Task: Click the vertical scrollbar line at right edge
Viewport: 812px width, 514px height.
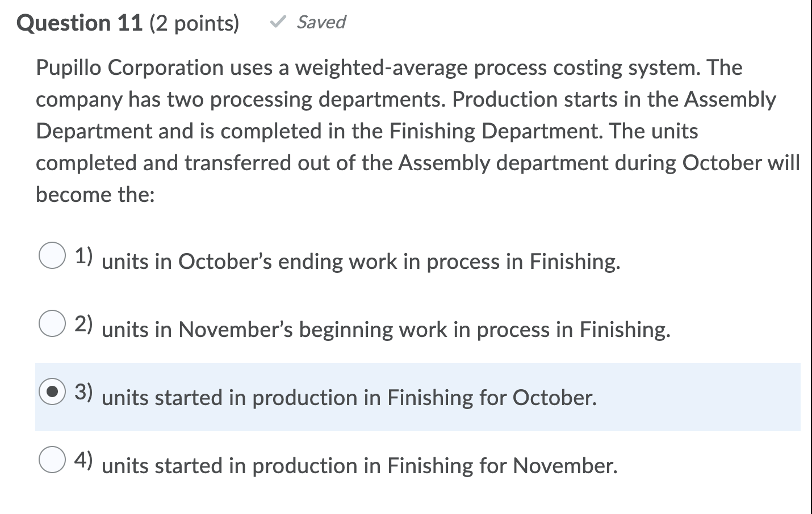Action: [x=810, y=257]
